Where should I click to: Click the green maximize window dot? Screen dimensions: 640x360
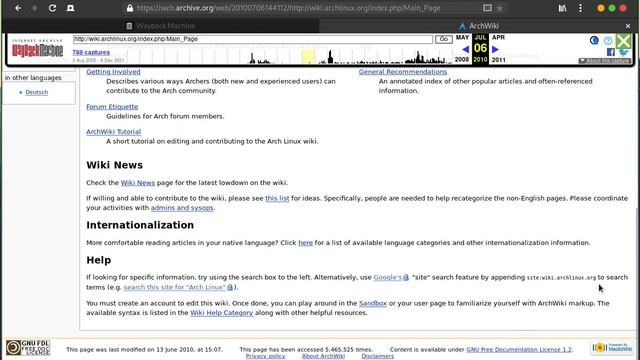(612, 8)
